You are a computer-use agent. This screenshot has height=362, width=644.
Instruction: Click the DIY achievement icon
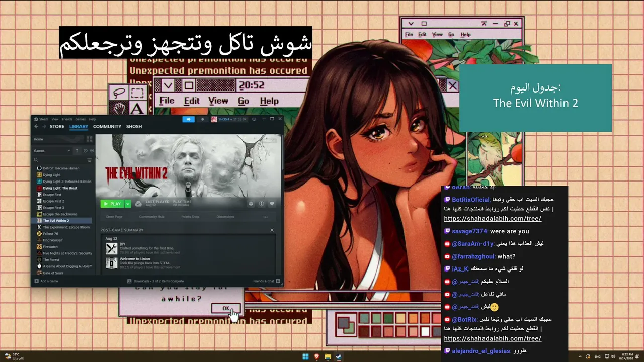(111, 248)
